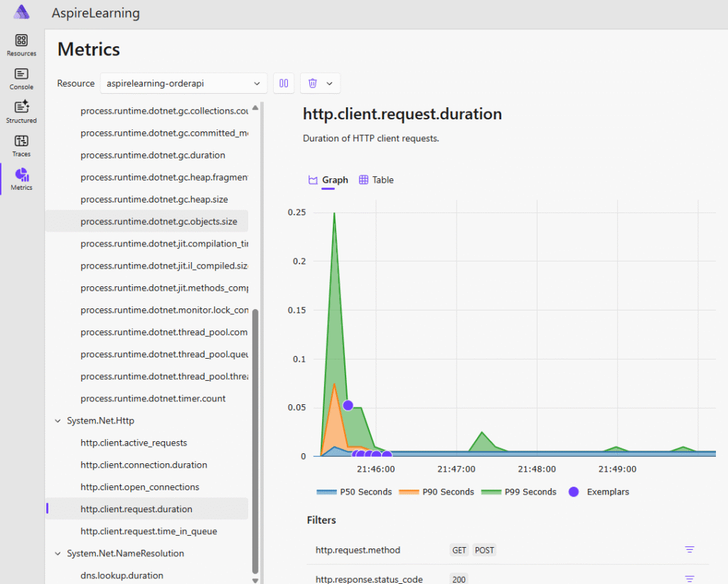Toggle P90 Seconds legend entry
The width and height of the screenshot is (728, 584).
pyautogui.click(x=437, y=492)
